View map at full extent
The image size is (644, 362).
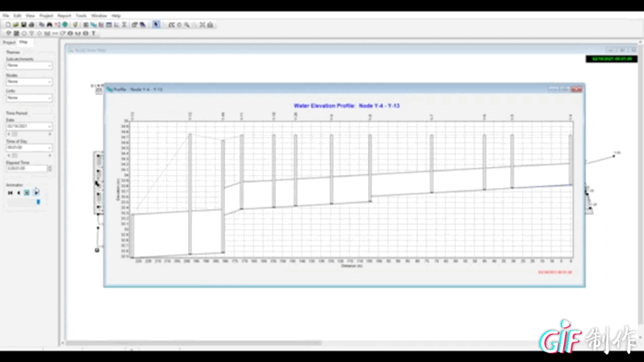click(203, 25)
